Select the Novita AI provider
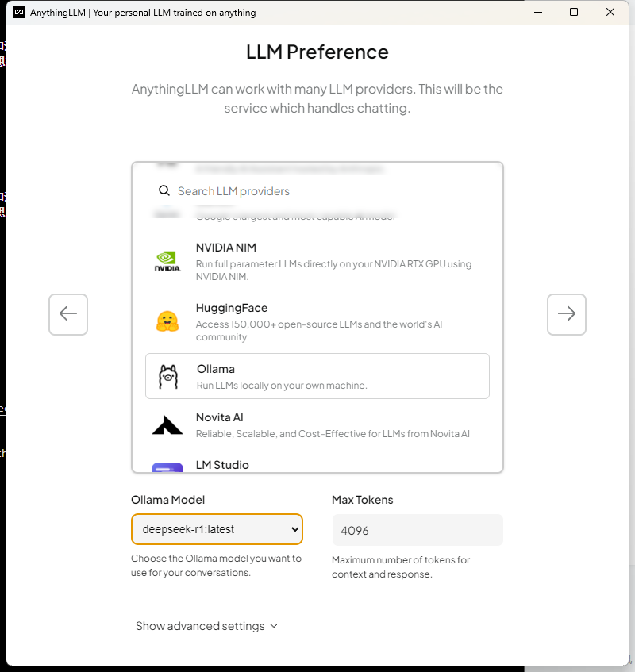Viewport: 635px width, 672px height. (x=317, y=425)
